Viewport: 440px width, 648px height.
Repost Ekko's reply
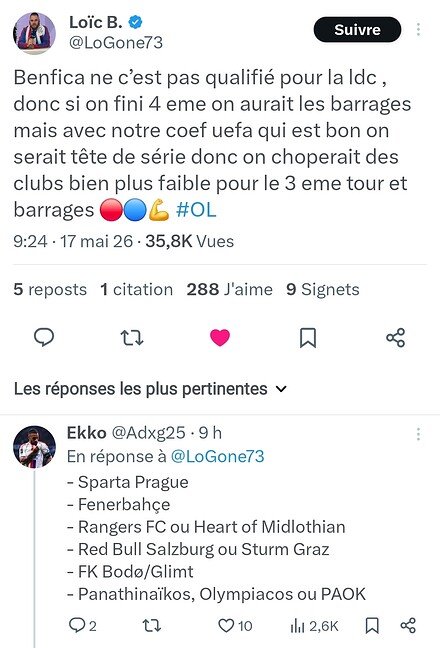(152, 625)
